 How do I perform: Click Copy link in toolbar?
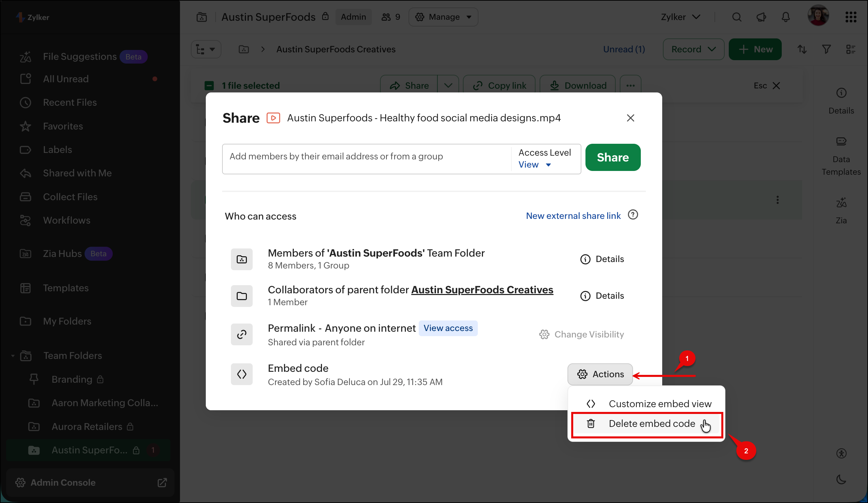(x=500, y=85)
